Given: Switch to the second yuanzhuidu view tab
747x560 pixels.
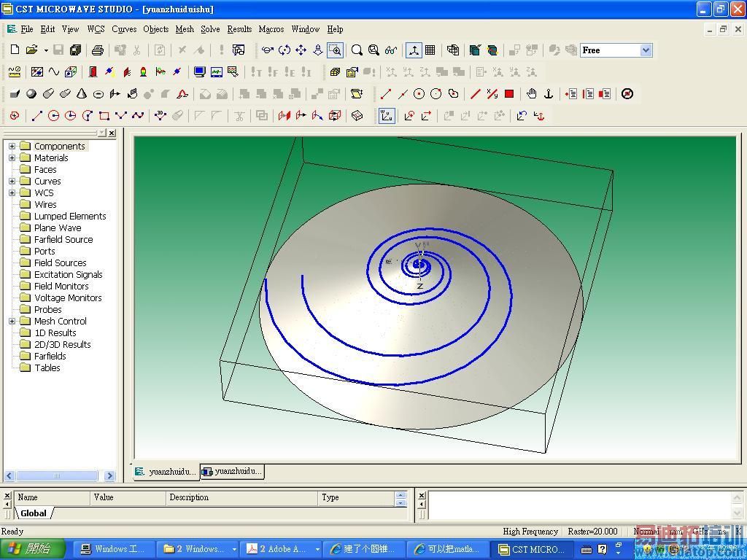Looking at the screenshot, I should click(x=232, y=472).
